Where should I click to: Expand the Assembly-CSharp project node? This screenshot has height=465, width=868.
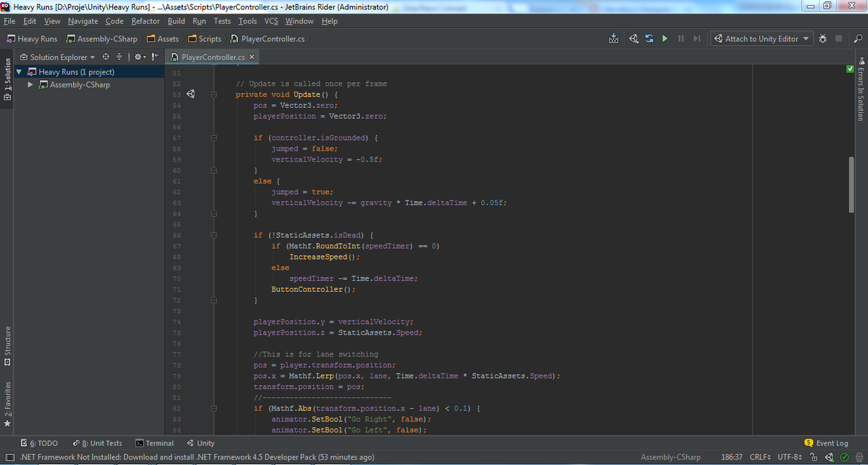point(31,85)
